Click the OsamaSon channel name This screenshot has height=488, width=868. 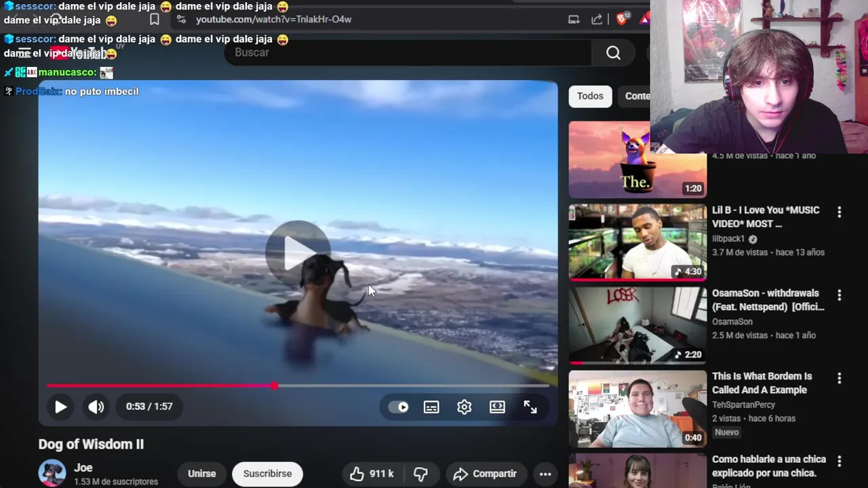pos(732,322)
